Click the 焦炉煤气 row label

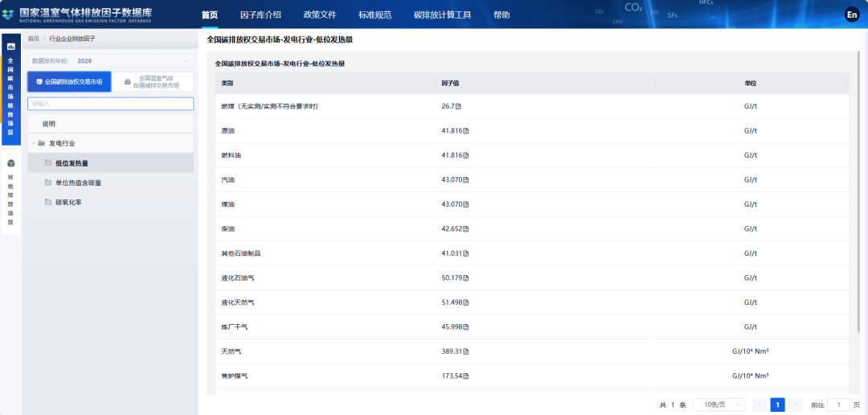click(234, 376)
